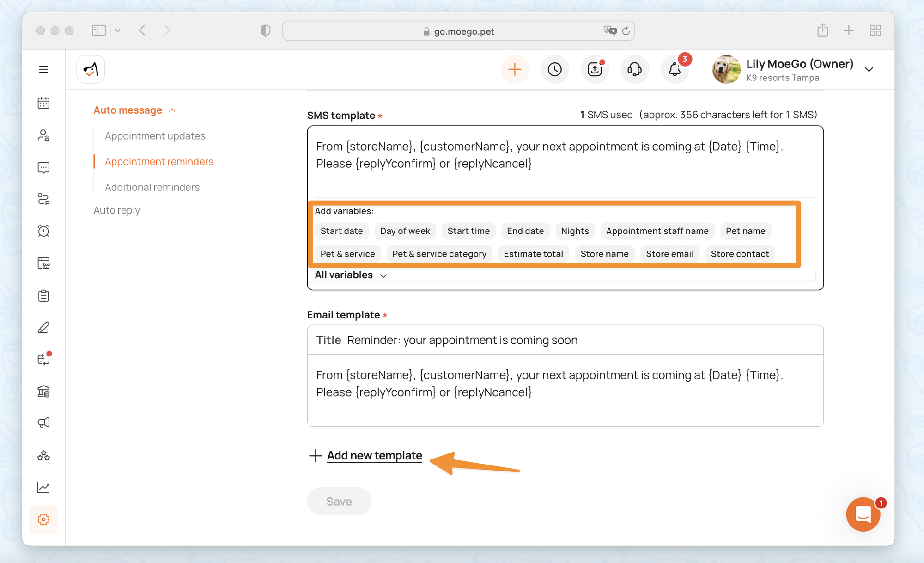
Task: Go to Additional reminders menu item
Action: tap(152, 187)
